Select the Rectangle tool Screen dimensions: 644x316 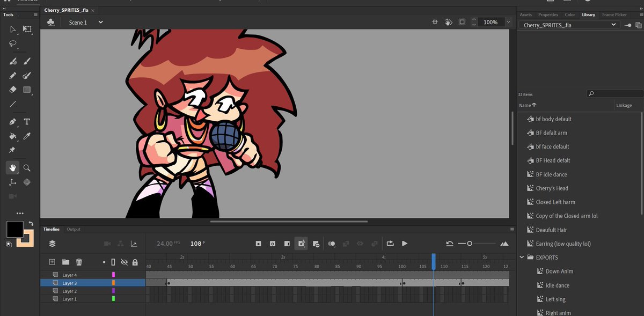(27, 90)
